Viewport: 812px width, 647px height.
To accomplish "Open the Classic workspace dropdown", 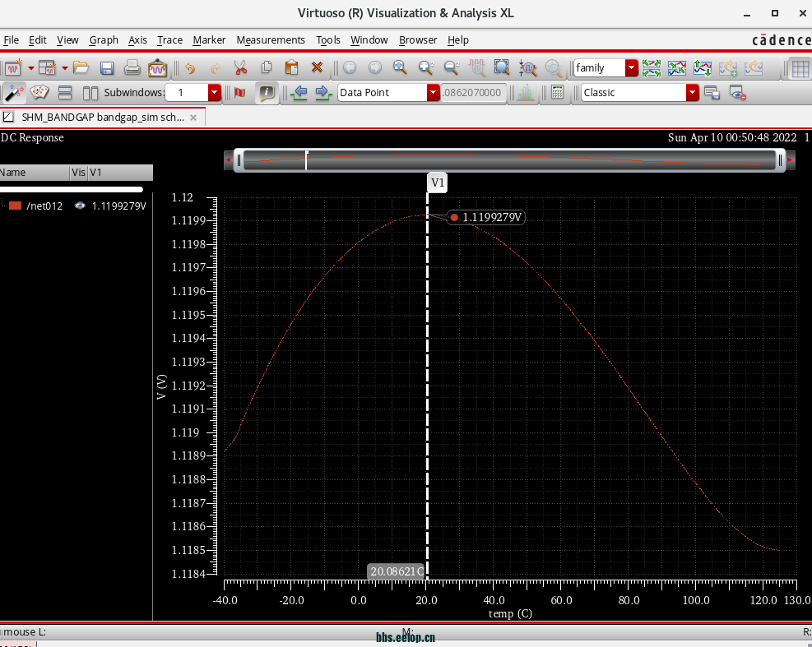I will (692, 93).
